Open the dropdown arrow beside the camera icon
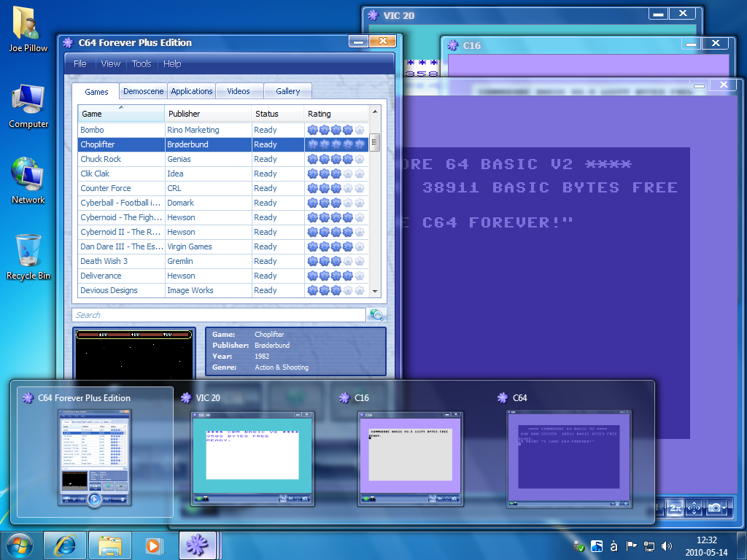 pos(724,508)
